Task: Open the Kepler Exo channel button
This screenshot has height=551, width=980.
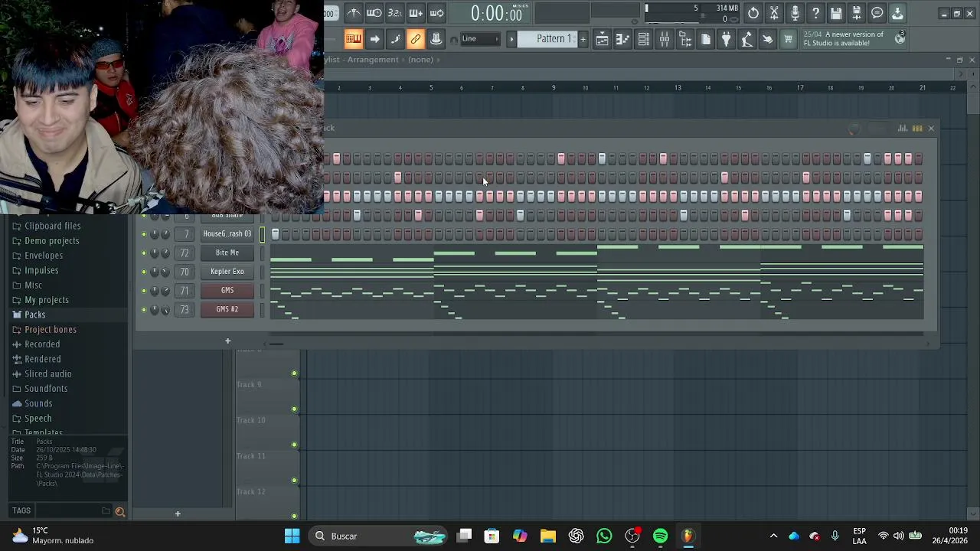Action: [x=227, y=272]
